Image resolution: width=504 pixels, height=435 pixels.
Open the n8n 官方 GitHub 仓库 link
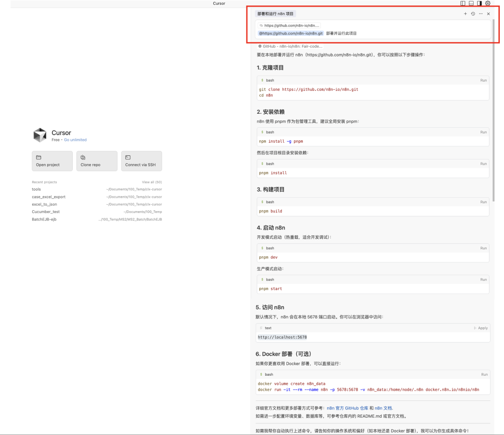(348, 408)
